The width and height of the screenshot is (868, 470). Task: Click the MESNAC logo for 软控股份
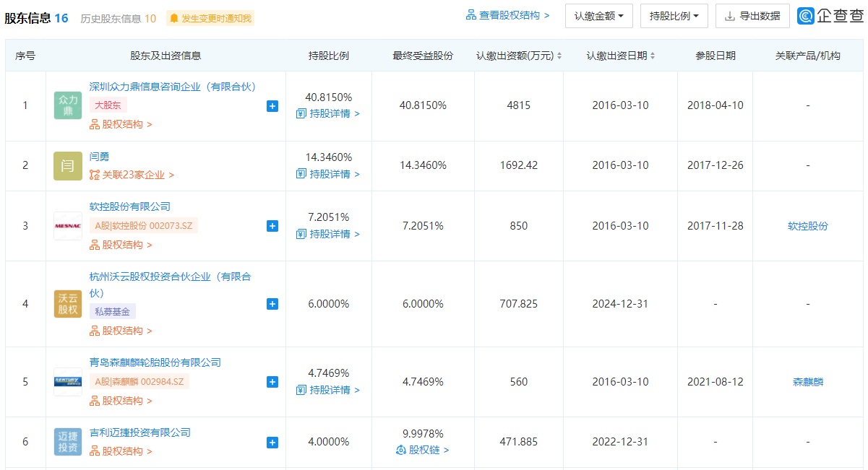68,226
